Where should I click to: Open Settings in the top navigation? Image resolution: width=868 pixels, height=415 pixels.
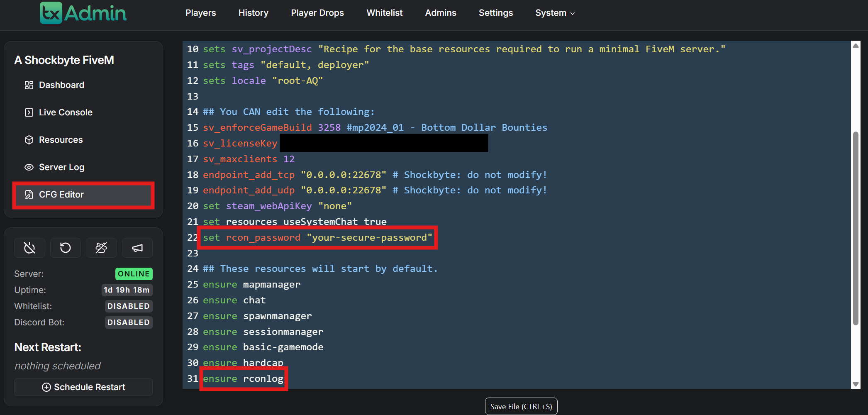click(x=495, y=13)
